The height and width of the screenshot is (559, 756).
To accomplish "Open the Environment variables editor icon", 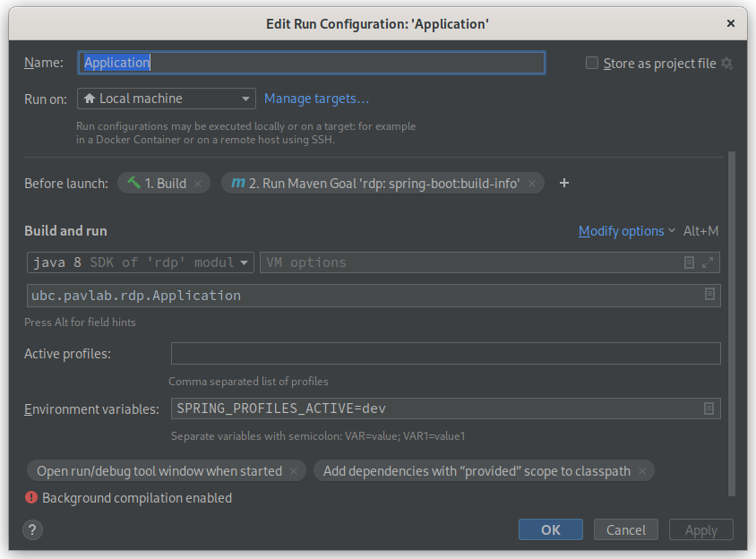I will pos(710,408).
